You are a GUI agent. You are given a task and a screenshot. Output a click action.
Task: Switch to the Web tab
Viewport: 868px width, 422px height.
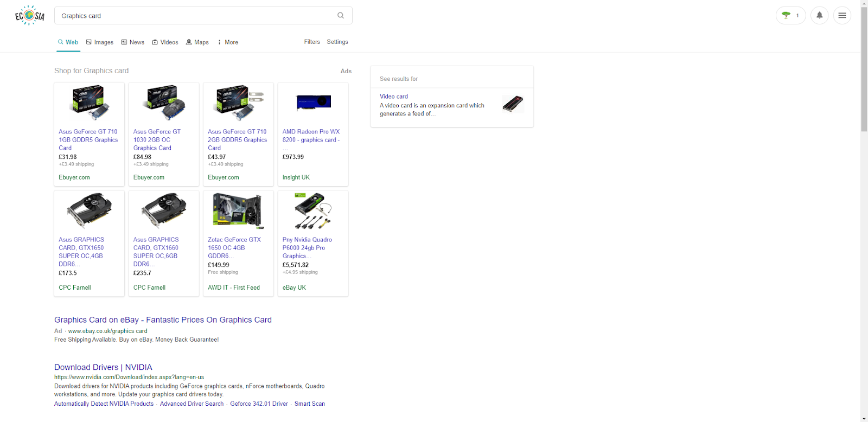coord(68,42)
